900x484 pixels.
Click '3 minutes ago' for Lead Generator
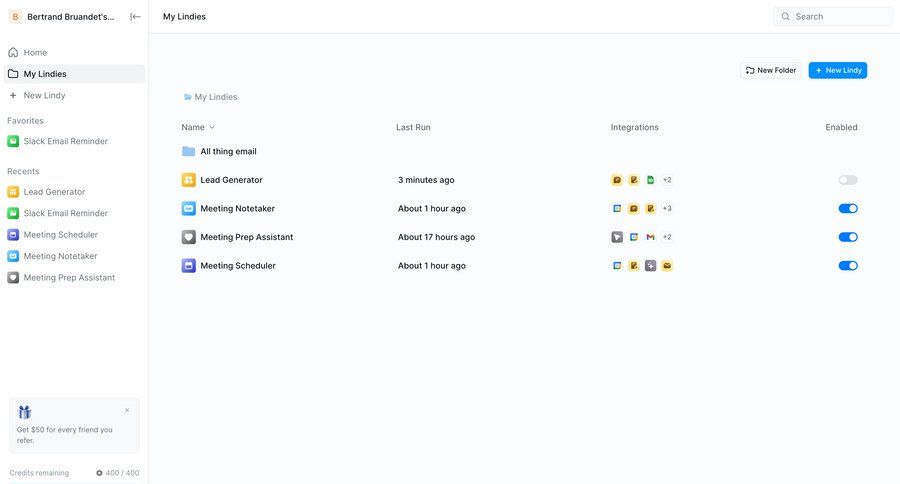[x=426, y=180]
